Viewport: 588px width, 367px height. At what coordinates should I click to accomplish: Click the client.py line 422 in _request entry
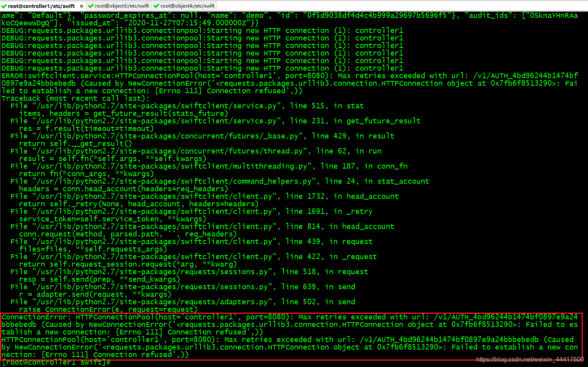[194, 257]
